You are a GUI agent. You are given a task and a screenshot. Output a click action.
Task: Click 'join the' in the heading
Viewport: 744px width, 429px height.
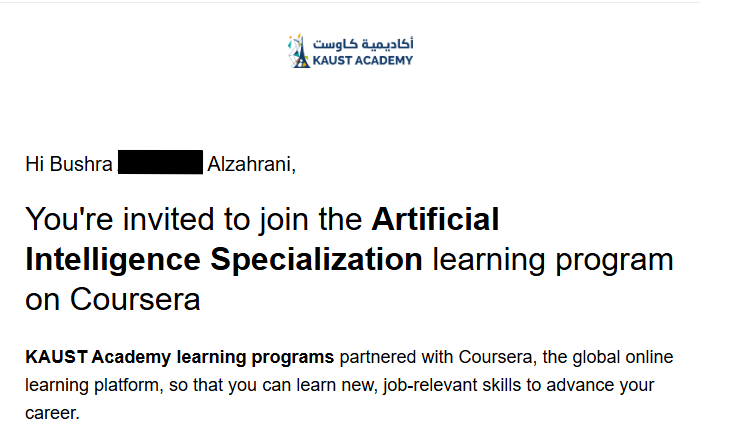pos(311,220)
